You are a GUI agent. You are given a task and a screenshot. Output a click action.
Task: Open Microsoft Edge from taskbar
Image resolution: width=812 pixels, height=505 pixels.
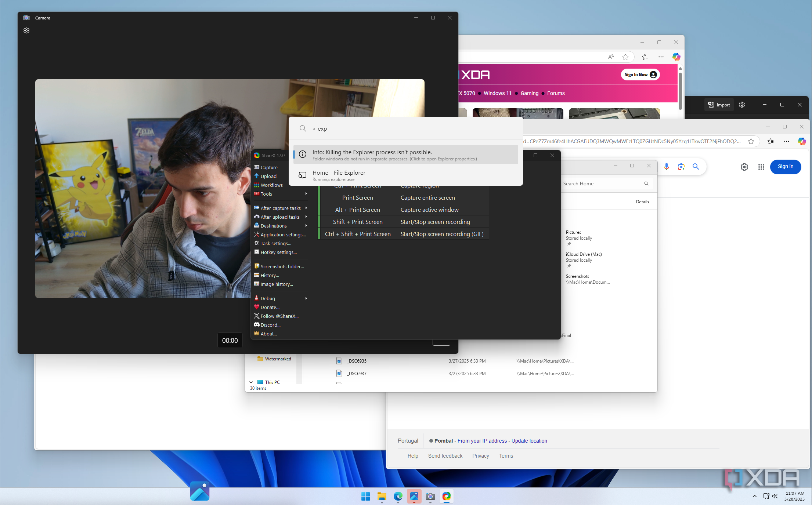(x=398, y=497)
